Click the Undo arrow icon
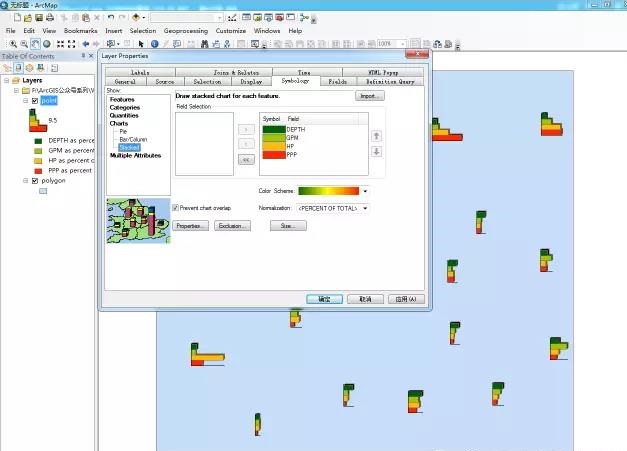 pos(111,18)
